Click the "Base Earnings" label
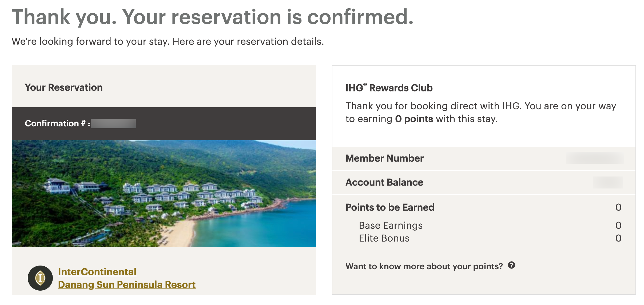This screenshot has width=644, height=305. [391, 226]
